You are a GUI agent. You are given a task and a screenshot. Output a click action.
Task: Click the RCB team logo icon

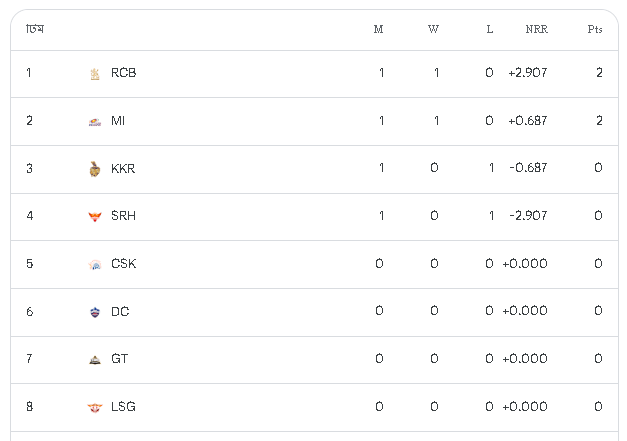pyautogui.click(x=95, y=73)
